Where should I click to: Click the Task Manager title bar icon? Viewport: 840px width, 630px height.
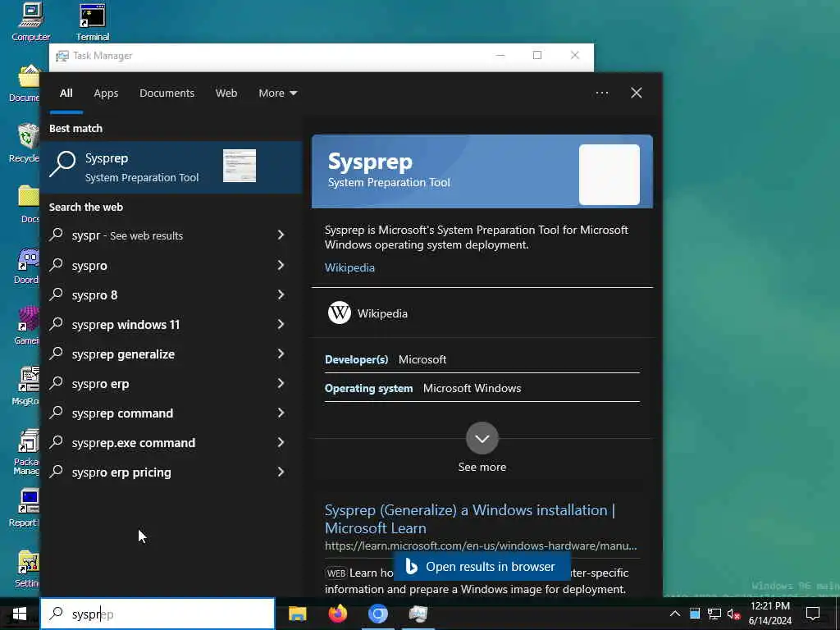pos(62,56)
